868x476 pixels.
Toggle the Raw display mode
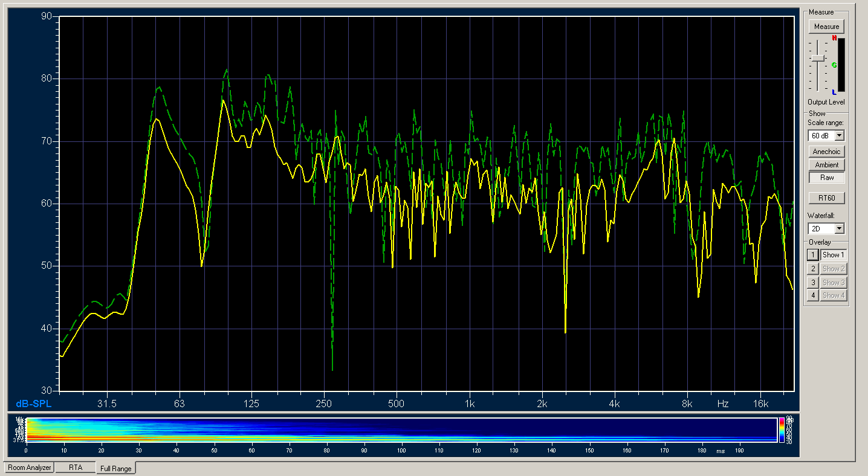pyautogui.click(x=826, y=178)
